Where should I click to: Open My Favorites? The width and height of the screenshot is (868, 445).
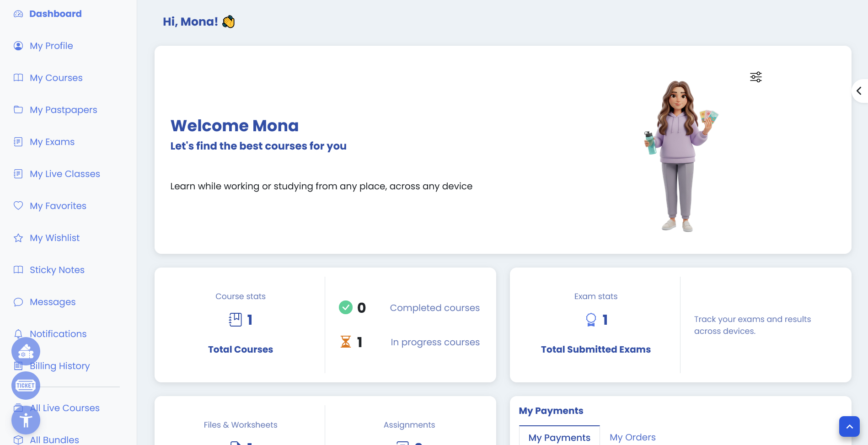tap(58, 206)
